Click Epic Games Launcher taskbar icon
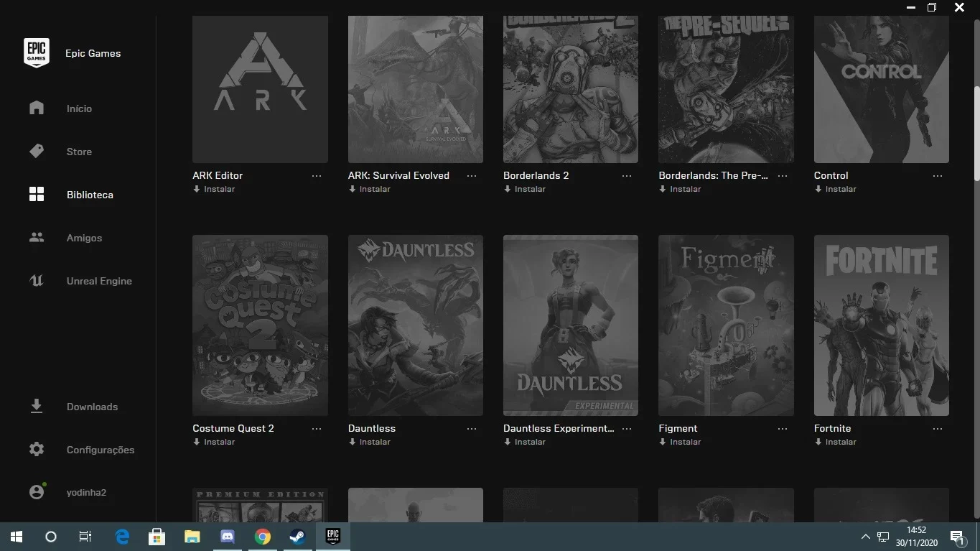This screenshot has width=980, height=551. (332, 537)
